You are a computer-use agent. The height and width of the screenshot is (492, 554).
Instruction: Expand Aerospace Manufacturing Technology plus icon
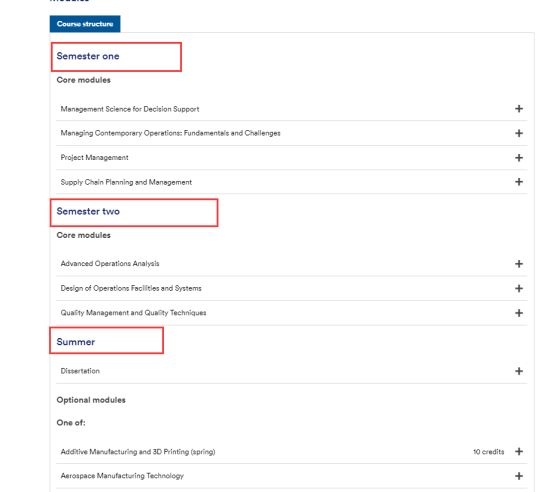(519, 476)
